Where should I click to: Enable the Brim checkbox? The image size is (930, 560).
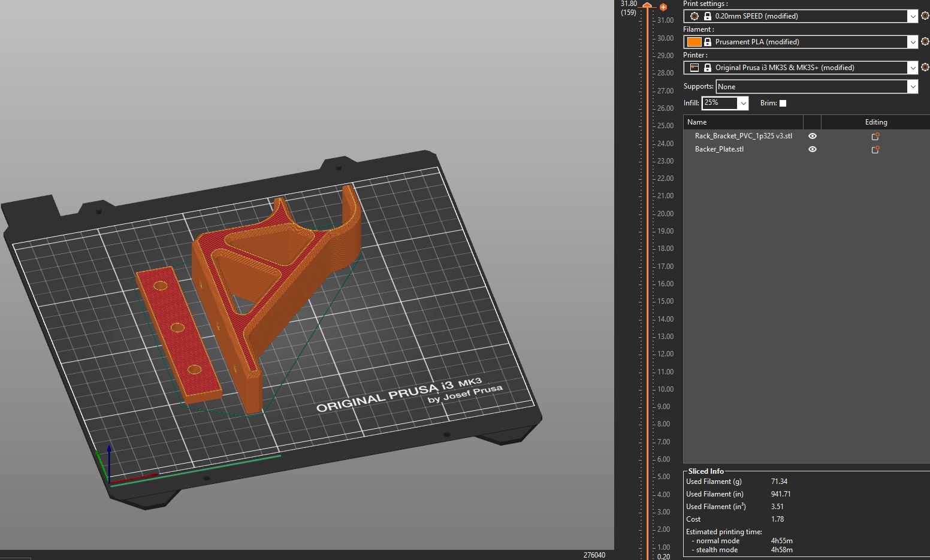[783, 103]
